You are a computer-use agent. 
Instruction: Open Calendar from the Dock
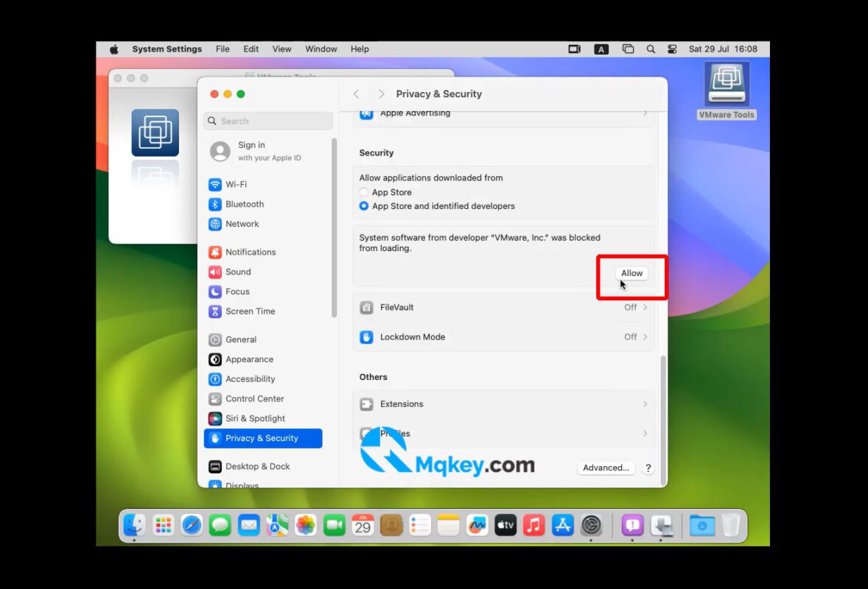click(363, 525)
